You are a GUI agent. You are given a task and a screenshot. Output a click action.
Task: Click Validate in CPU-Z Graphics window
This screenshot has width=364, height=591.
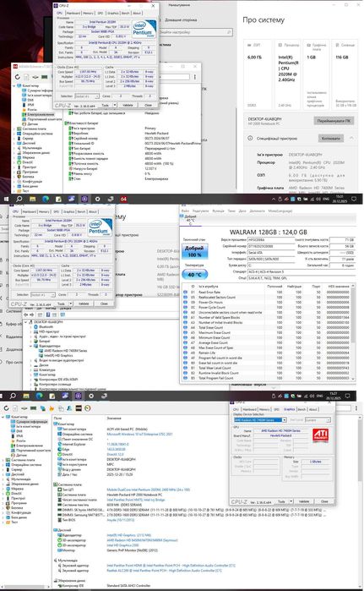[304, 501]
